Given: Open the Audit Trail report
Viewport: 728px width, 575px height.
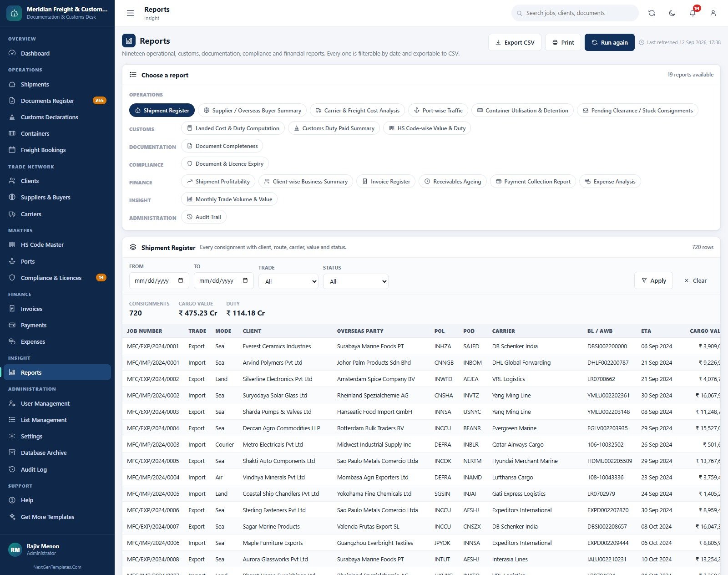Looking at the screenshot, I should (204, 217).
